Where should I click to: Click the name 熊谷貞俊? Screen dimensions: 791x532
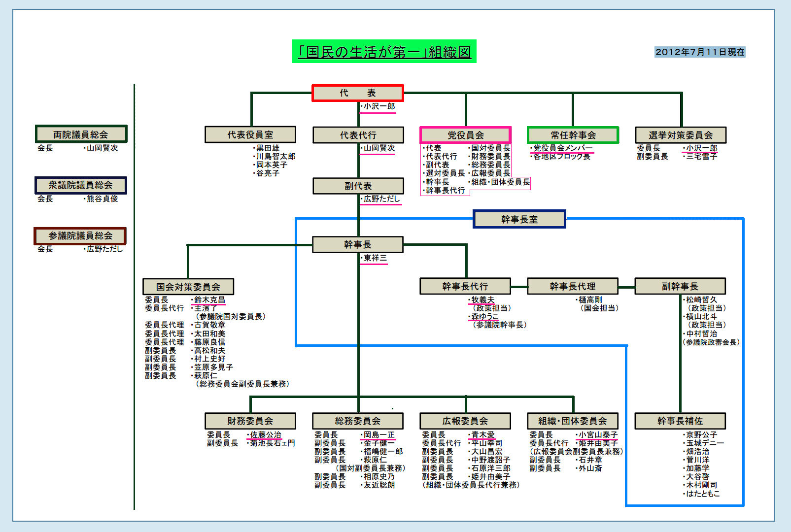pyautogui.click(x=103, y=199)
